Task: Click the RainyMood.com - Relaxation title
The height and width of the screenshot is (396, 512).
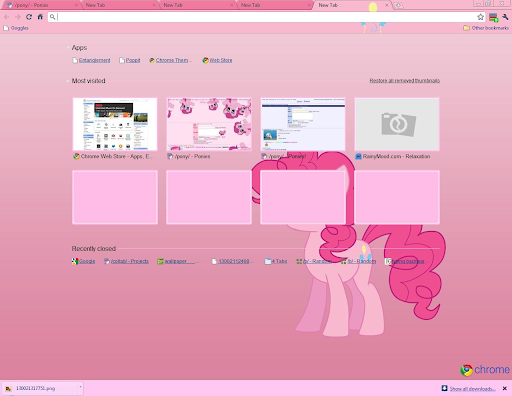Action: pos(396,156)
